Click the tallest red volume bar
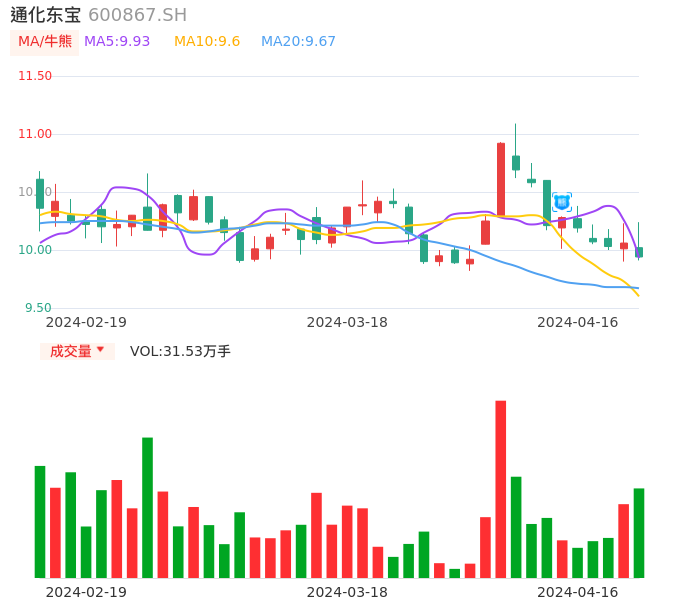The height and width of the screenshot is (606, 686). [501, 489]
